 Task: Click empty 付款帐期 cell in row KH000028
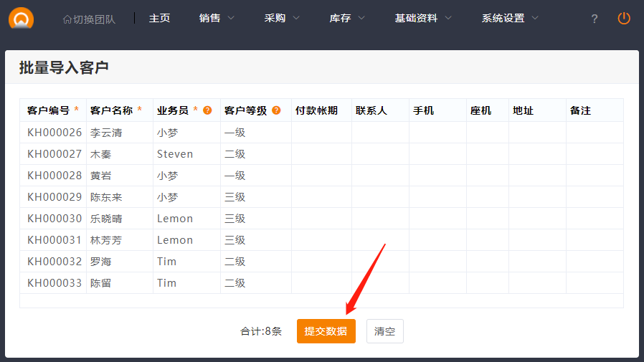[x=321, y=176]
